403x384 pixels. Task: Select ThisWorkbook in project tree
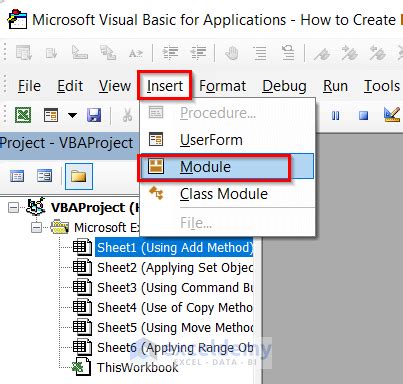(138, 367)
